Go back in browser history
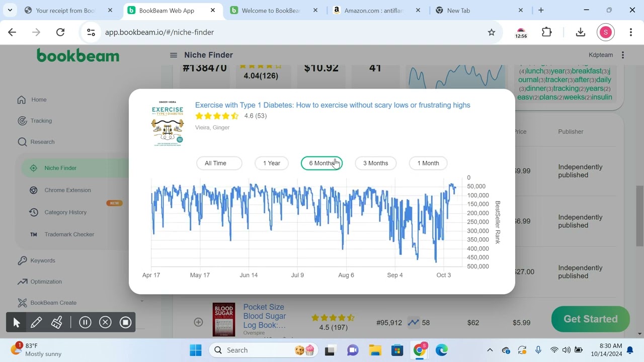The image size is (644, 362). pos(12,32)
